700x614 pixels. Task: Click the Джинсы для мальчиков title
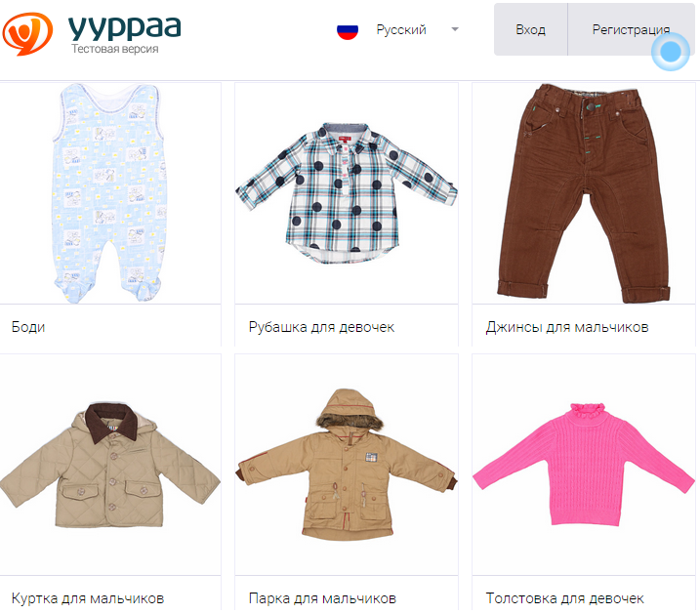(x=567, y=327)
